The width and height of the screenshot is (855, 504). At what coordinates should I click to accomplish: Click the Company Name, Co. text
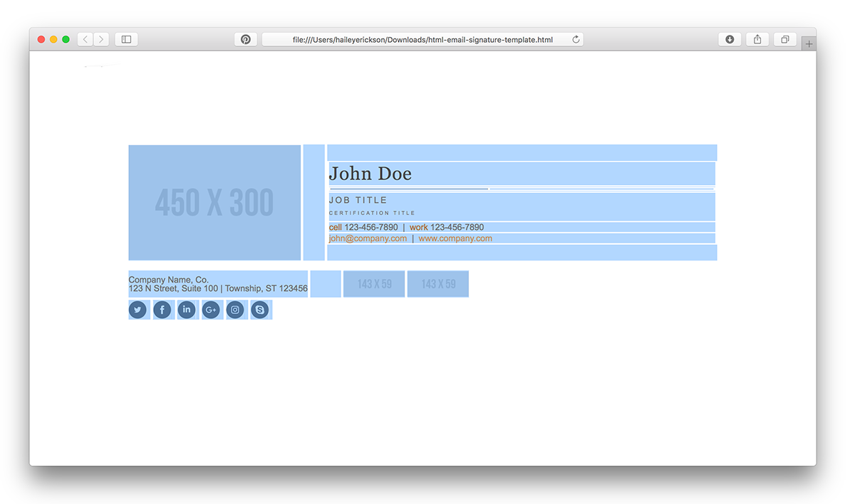[x=169, y=280]
